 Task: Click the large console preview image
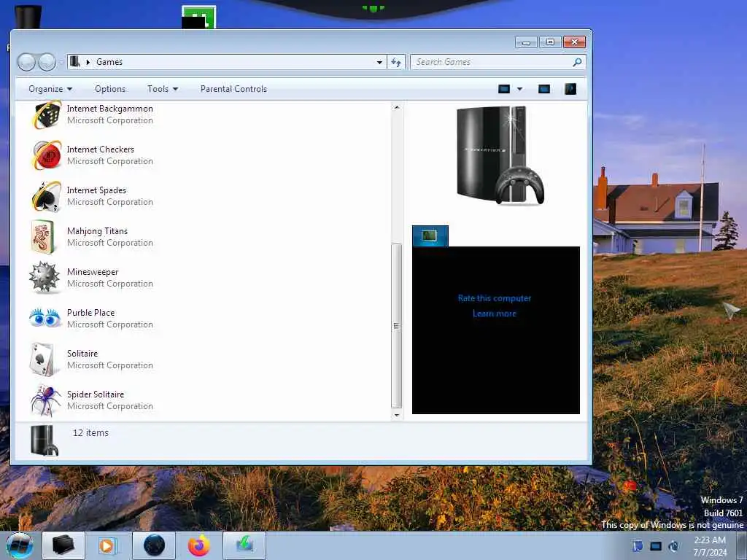(500, 155)
